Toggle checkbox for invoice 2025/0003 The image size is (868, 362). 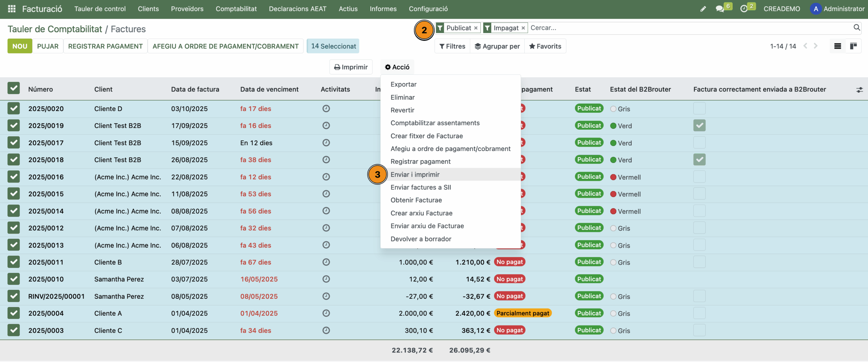point(14,330)
